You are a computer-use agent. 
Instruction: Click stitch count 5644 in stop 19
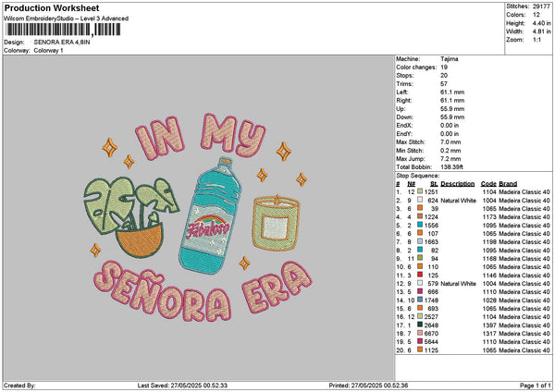(431, 342)
